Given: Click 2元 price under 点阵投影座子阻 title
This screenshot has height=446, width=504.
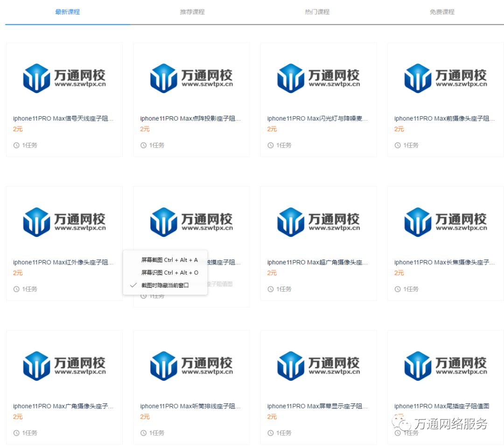Looking at the screenshot, I should tap(145, 129).
